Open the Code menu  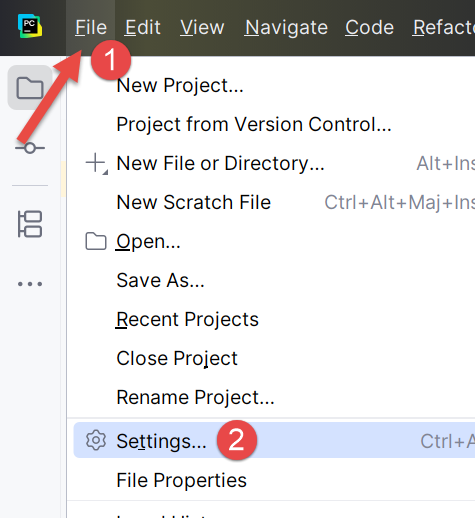[369, 27]
